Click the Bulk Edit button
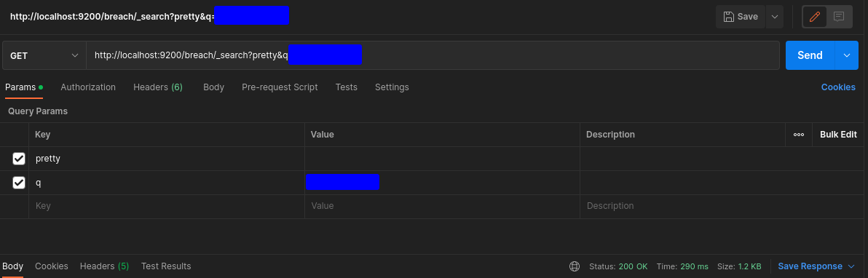 tap(838, 135)
